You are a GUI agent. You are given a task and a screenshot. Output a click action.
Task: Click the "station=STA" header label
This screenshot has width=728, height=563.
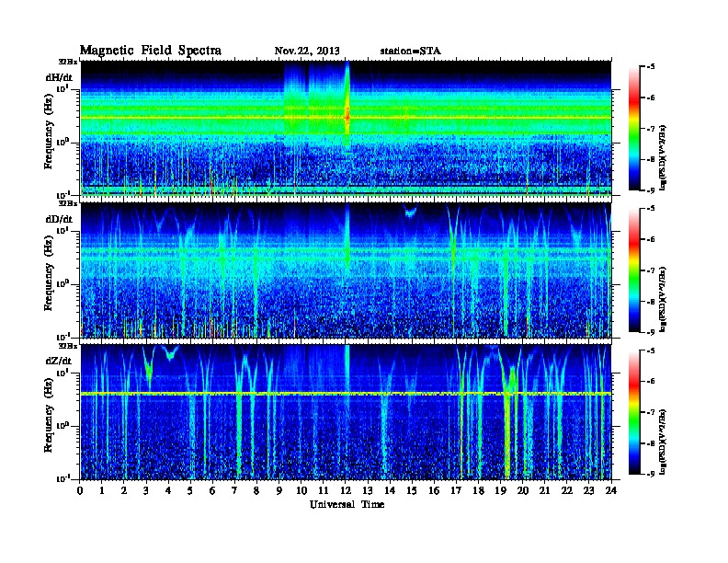(x=411, y=52)
